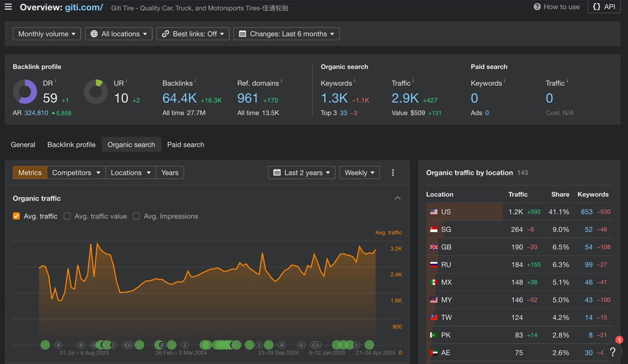Enable the Avg. Impressions checkbox
The height and width of the screenshot is (364, 628).
point(137,216)
